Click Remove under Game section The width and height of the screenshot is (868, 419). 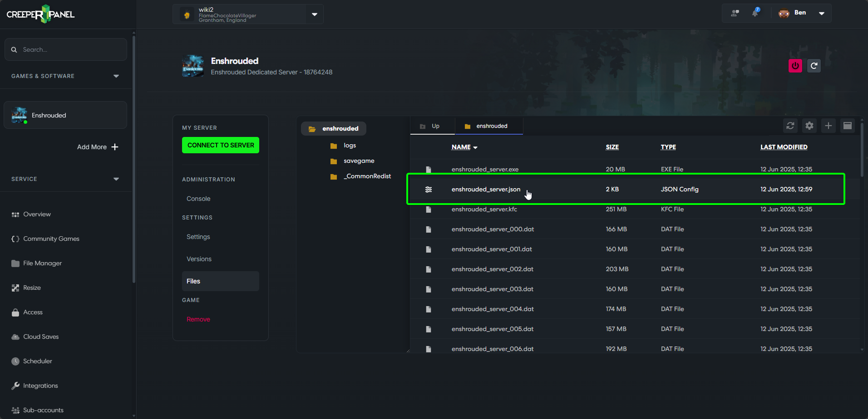pos(198,319)
